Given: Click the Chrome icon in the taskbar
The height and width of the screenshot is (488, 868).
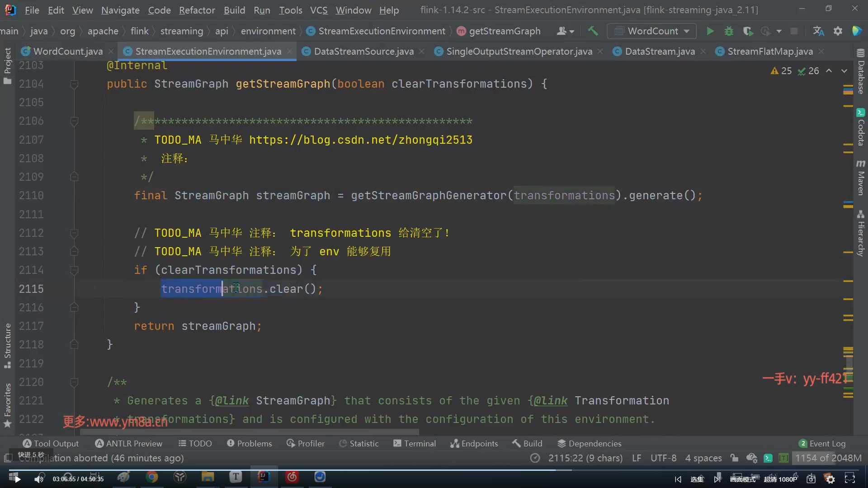Looking at the screenshot, I should (x=152, y=477).
